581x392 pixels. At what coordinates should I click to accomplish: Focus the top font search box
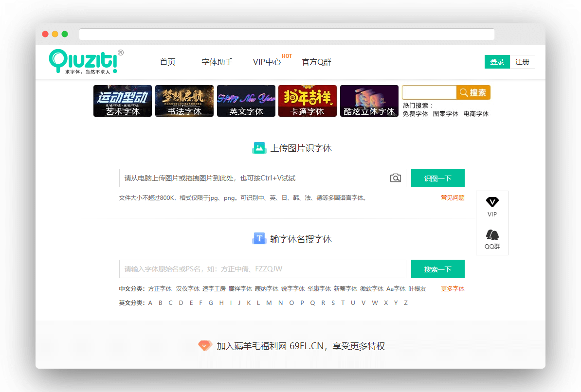pyautogui.click(x=429, y=92)
